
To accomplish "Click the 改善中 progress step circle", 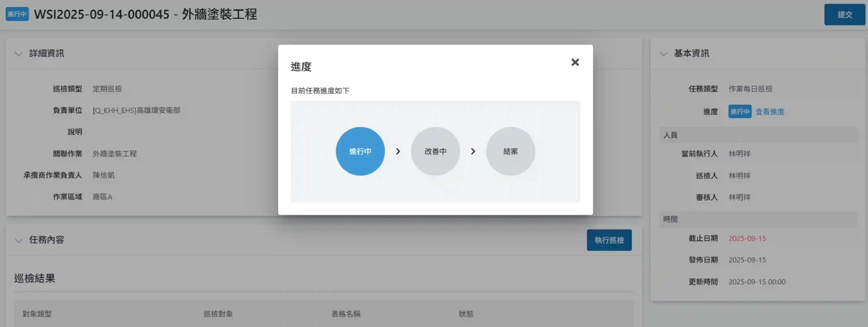I will [x=435, y=151].
